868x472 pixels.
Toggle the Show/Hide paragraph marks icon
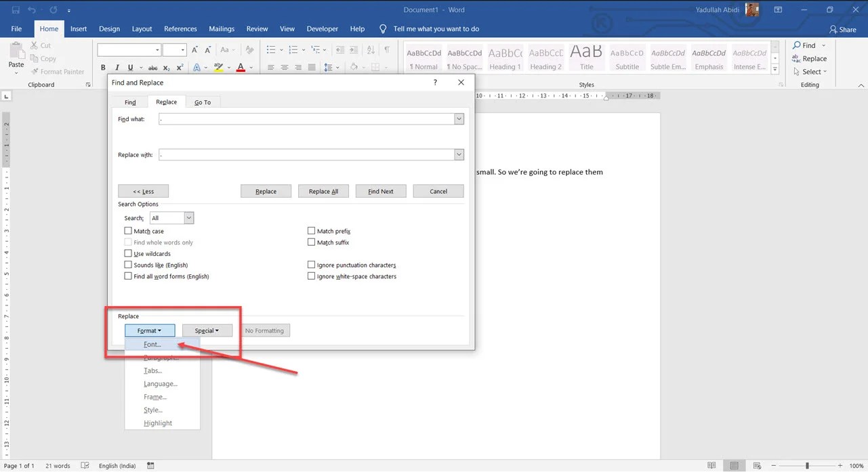(386, 49)
